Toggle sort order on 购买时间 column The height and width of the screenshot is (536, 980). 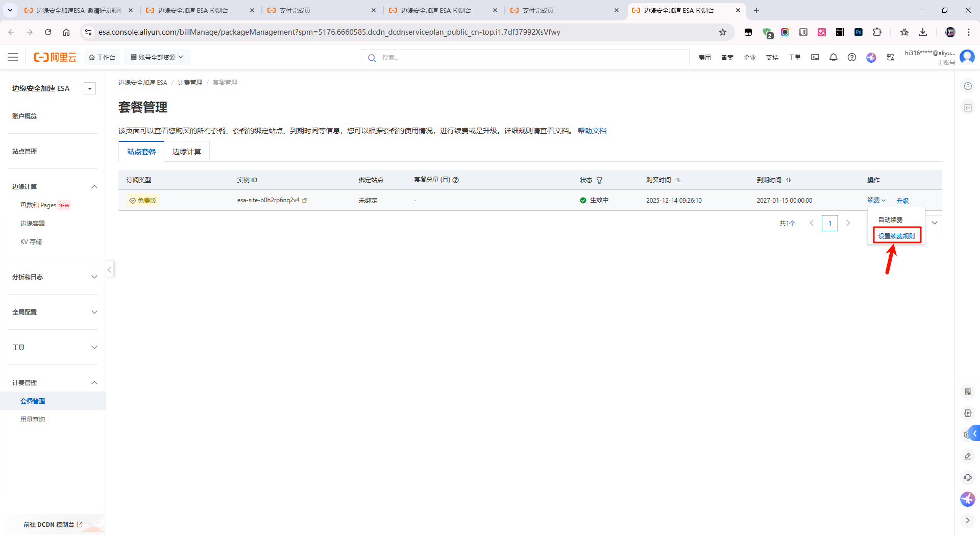coord(678,180)
